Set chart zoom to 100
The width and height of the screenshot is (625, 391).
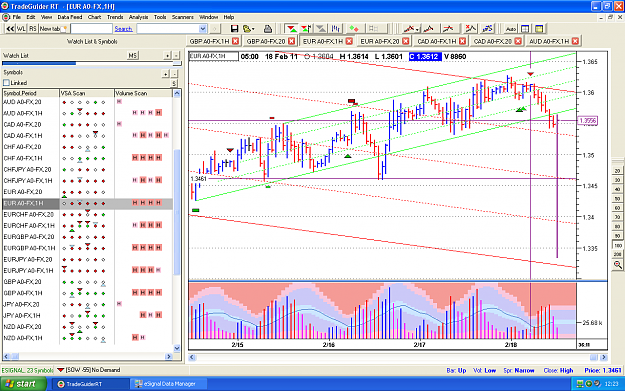point(617,246)
